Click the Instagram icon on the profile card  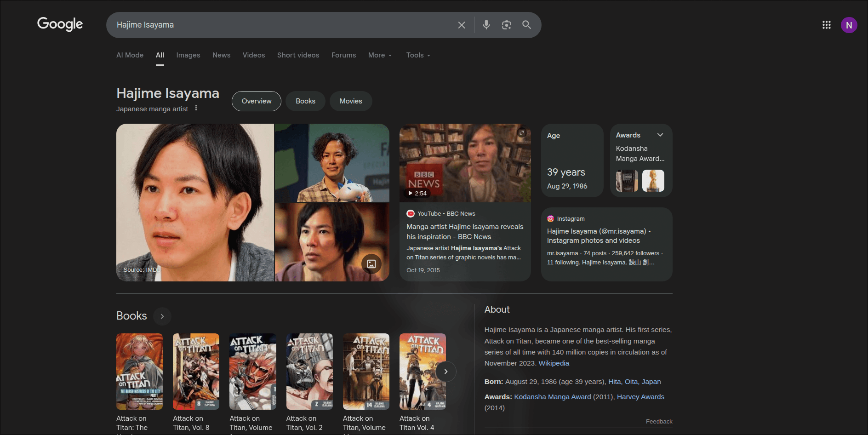550,218
